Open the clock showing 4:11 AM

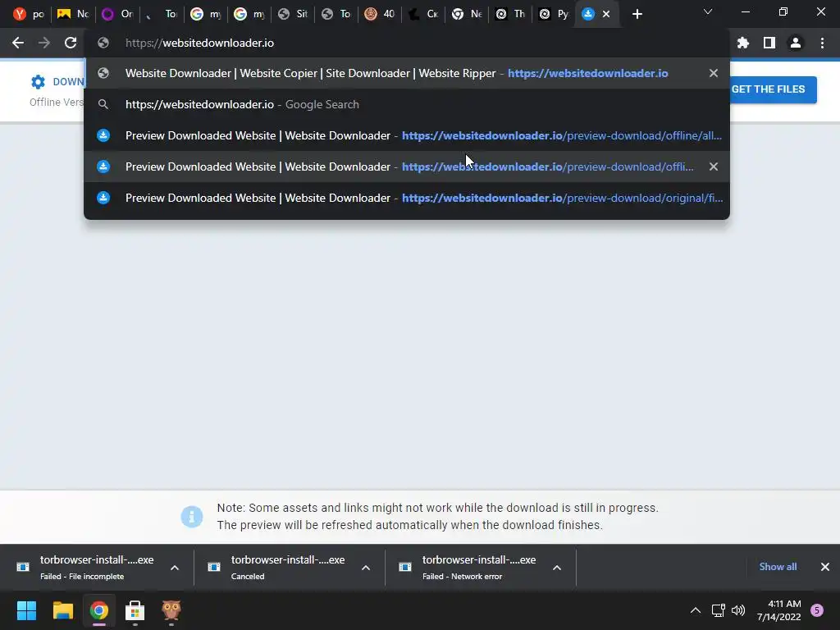coord(779,610)
